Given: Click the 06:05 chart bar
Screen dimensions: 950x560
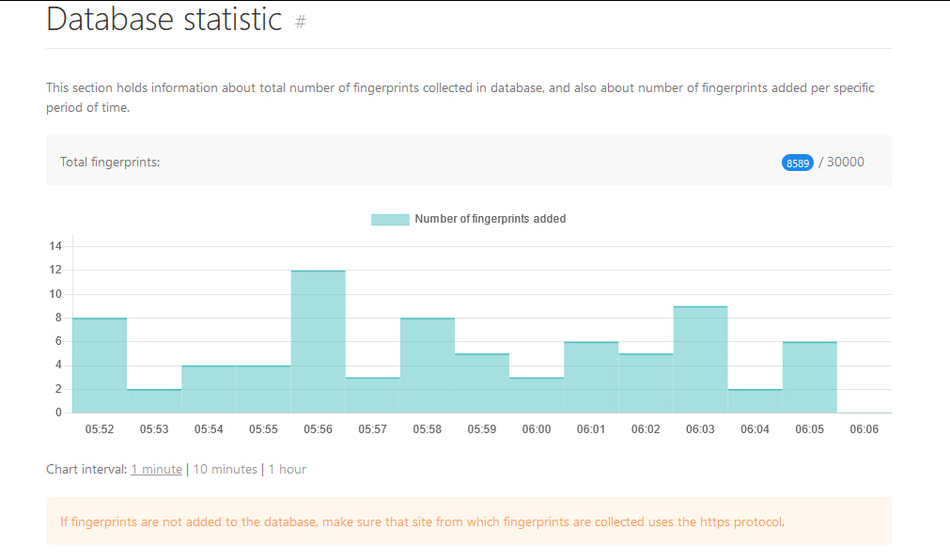Looking at the screenshot, I should click(x=809, y=378).
